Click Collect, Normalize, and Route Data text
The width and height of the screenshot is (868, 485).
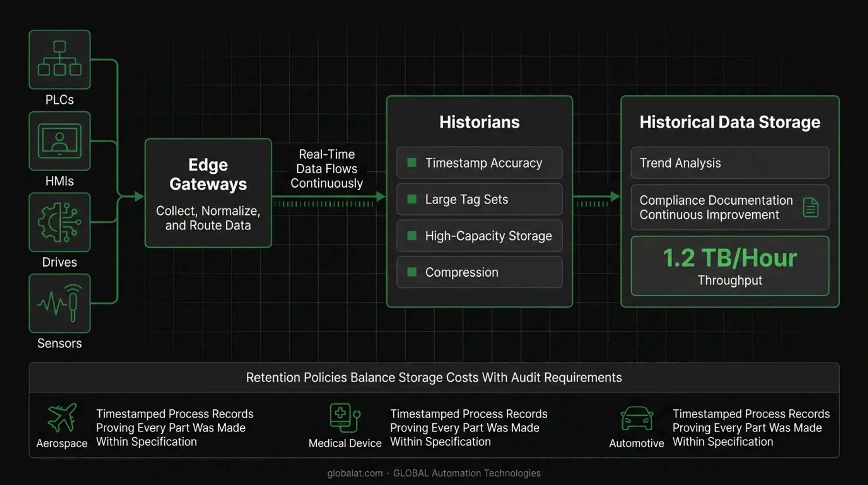[208, 218]
